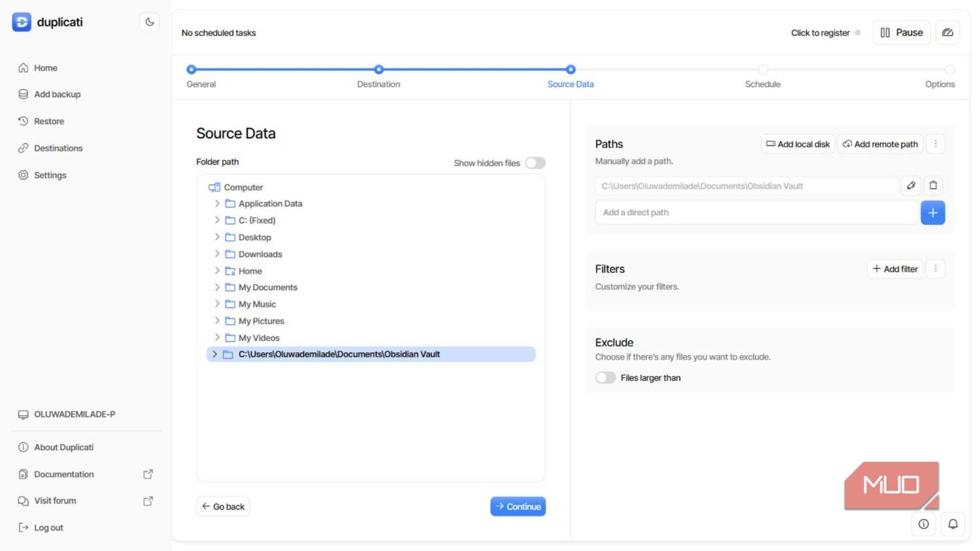Click the blue plus add path button

[932, 213]
